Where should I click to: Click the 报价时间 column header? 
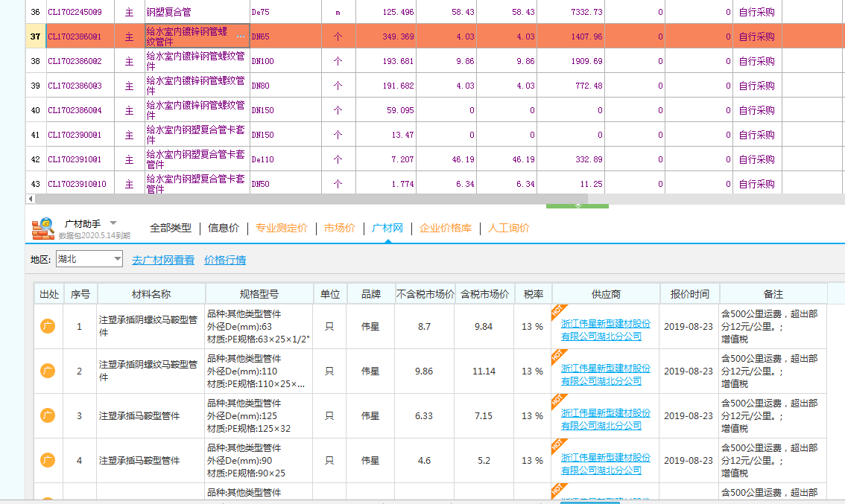690,294
